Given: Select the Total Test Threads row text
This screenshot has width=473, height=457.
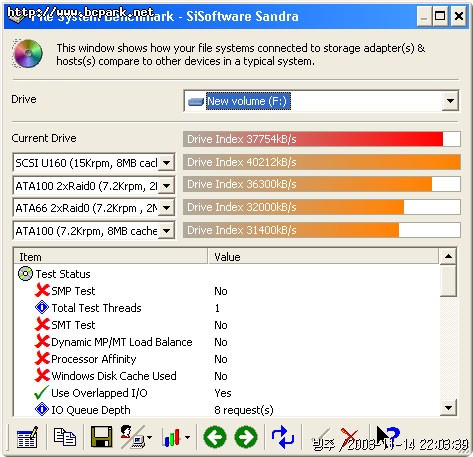Looking at the screenshot, I should pyautogui.click(x=96, y=308).
